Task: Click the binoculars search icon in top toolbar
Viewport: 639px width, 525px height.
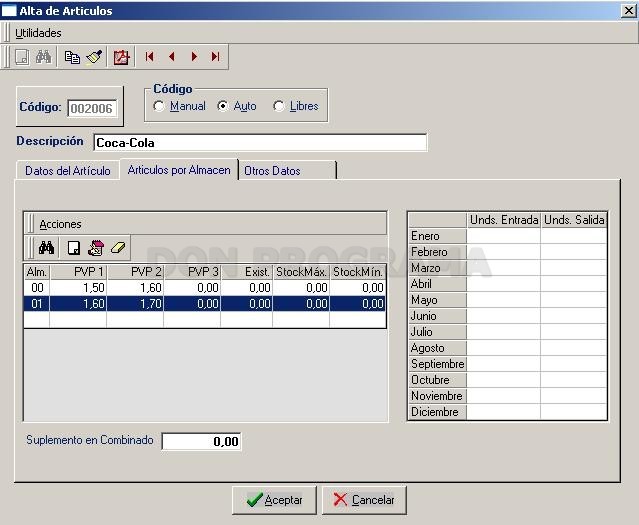Action: pyautogui.click(x=44, y=57)
